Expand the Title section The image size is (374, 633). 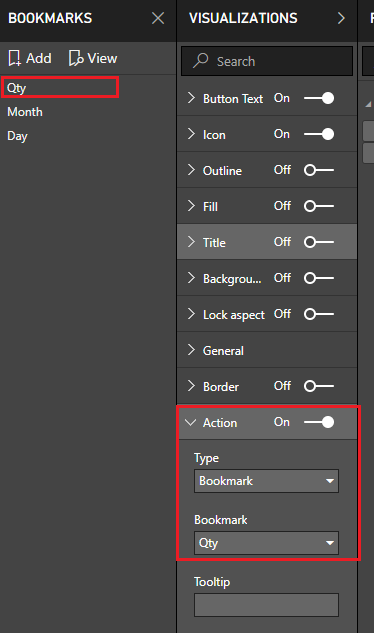point(191,242)
